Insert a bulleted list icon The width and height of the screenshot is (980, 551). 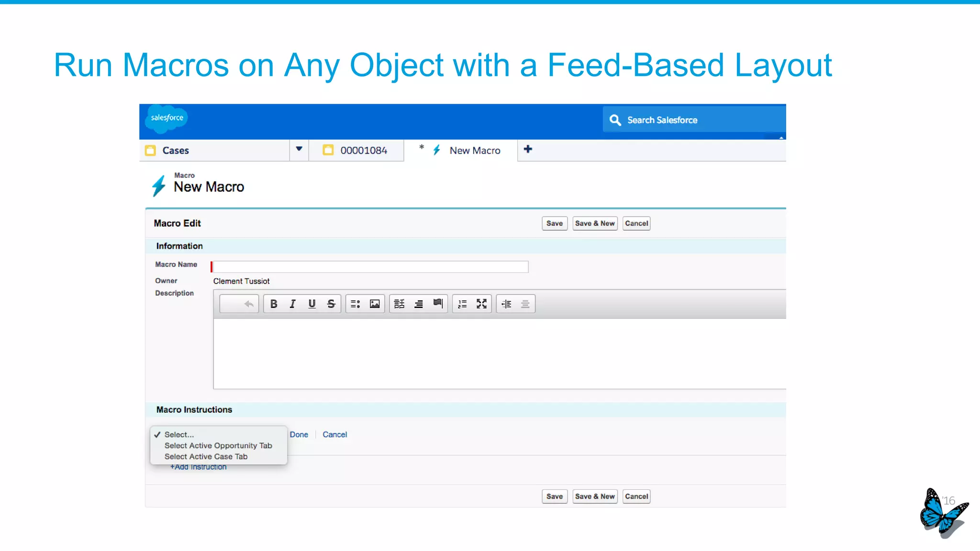356,304
